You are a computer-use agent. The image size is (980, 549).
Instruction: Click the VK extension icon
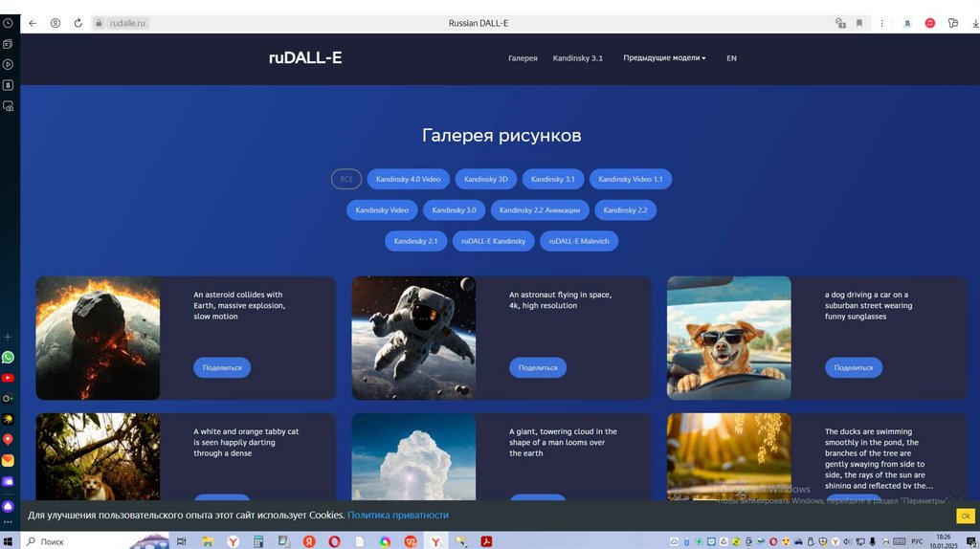(907, 23)
